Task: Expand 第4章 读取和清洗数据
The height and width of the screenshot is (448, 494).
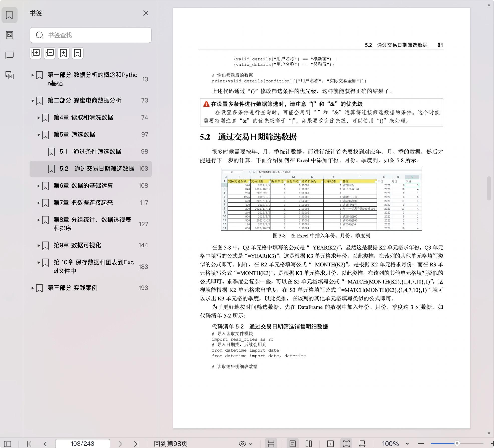Action: pyautogui.click(x=38, y=118)
